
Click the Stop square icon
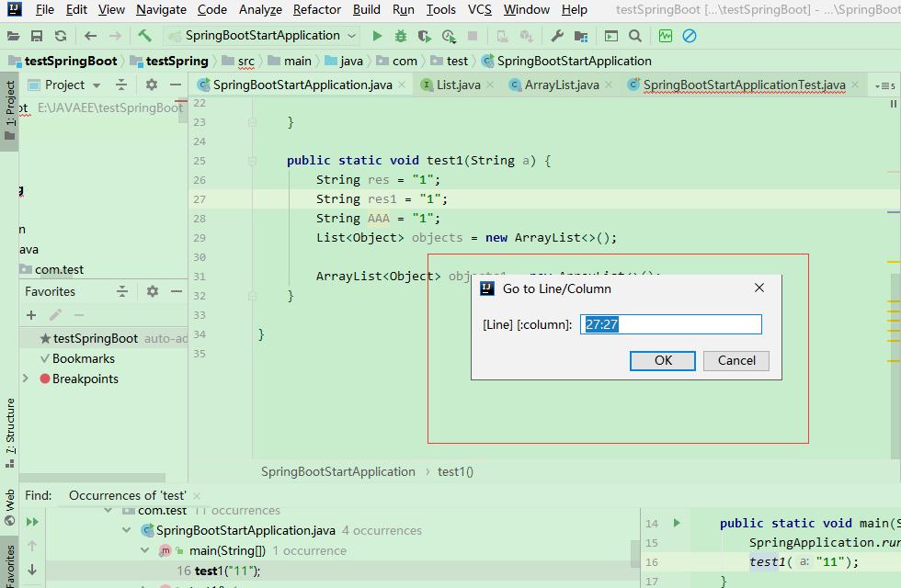coord(473,36)
